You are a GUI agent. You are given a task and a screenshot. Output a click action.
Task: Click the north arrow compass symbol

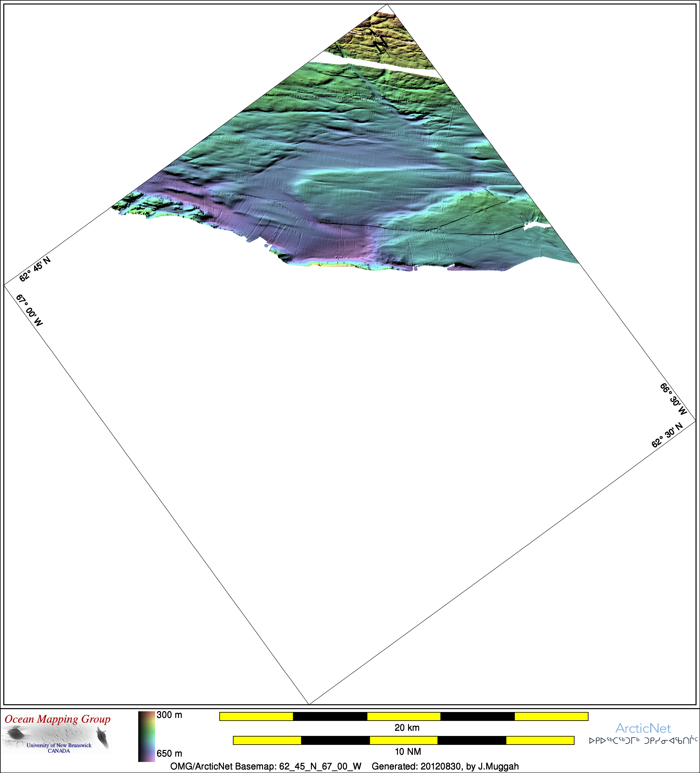pos(381,44)
